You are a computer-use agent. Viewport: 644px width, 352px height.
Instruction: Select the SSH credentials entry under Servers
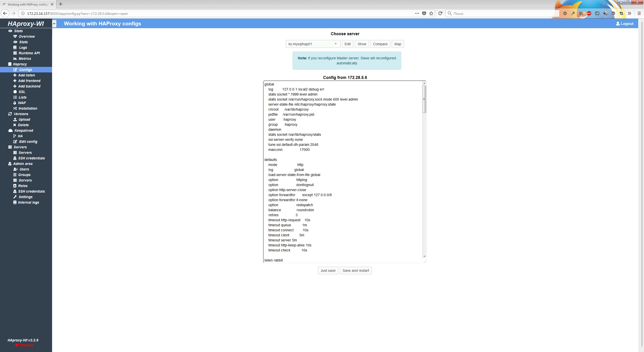point(31,158)
